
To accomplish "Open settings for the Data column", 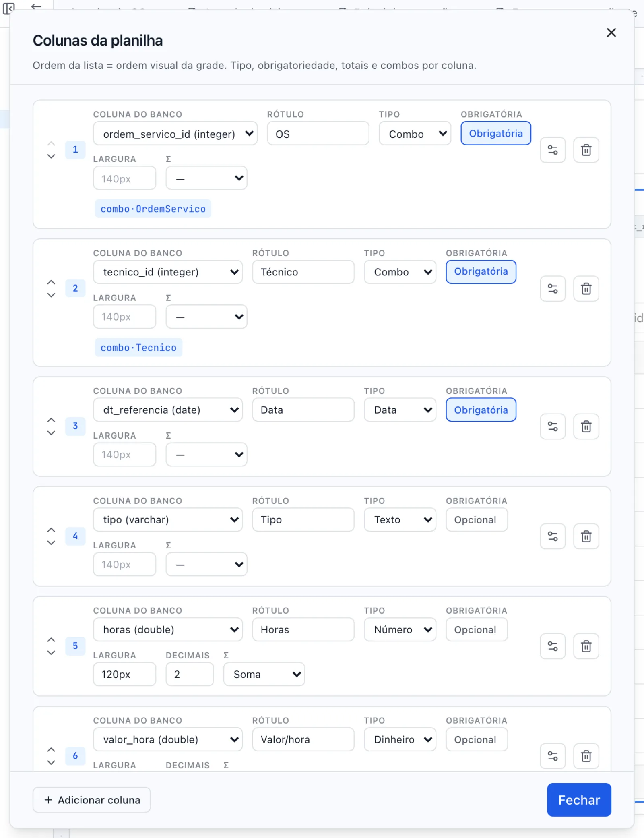I will (x=553, y=426).
